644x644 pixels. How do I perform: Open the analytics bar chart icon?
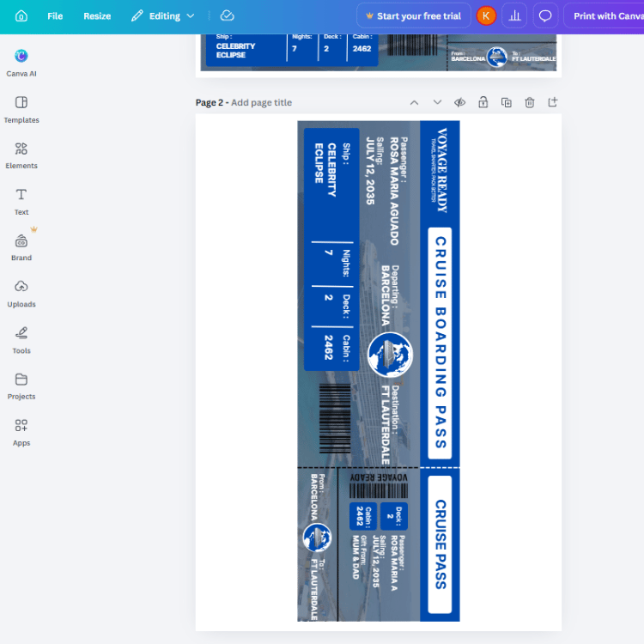(x=514, y=16)
